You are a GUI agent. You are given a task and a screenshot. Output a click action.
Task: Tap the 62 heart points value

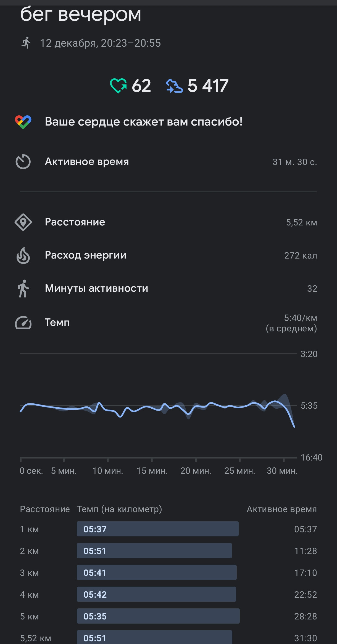click(x=141, y=86)
